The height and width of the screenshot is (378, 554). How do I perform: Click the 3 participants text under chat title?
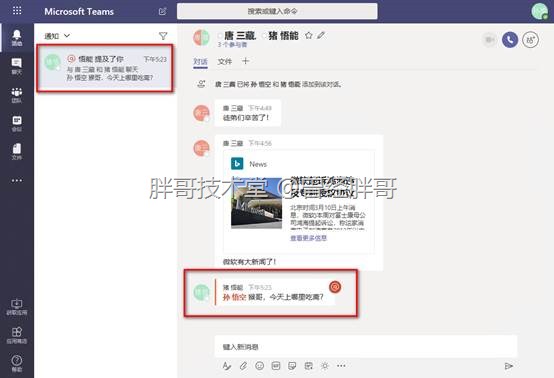pyautogui.click(x=232, y=45)
